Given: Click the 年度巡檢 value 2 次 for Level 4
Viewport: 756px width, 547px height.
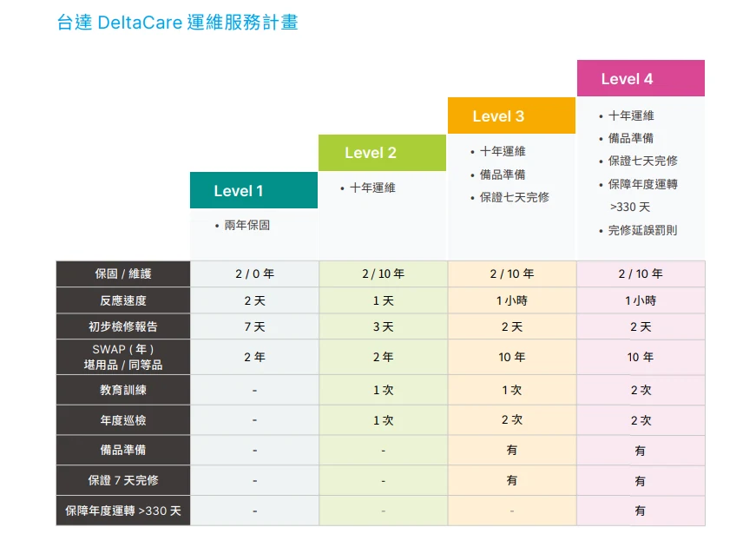Looking at the screenshot, I should pyautogui.click(x=641, y=420).
